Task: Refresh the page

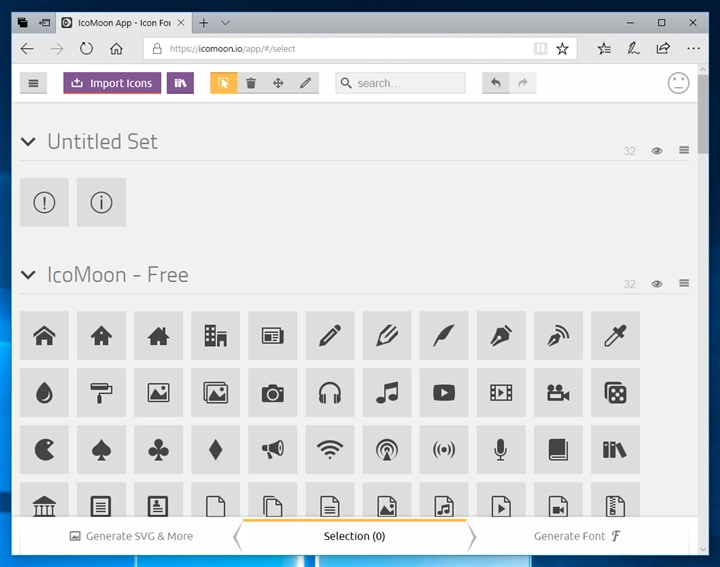Action: click(x=86, y=49)
